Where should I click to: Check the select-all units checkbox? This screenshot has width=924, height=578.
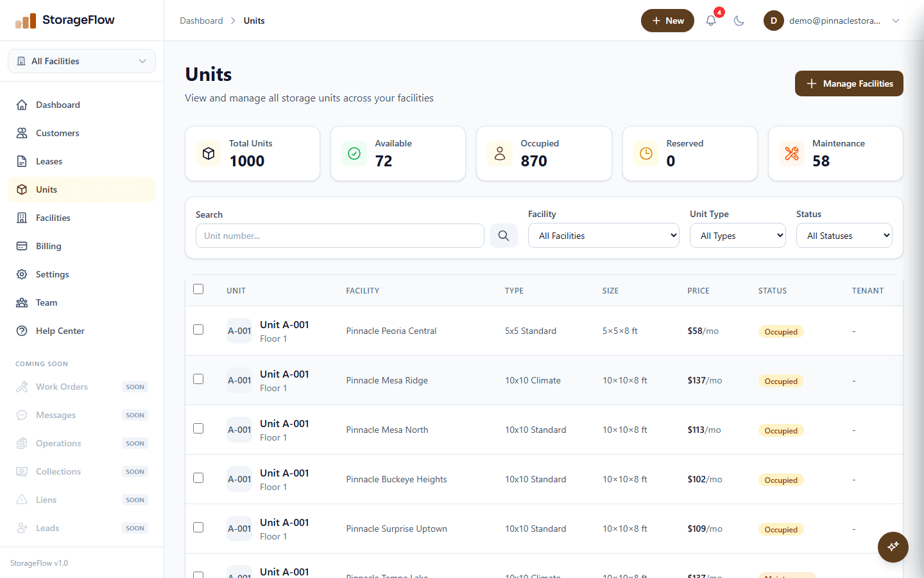pos(198,289)
